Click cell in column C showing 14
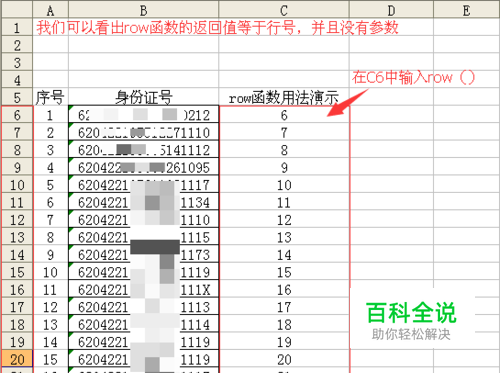Viewport: 500px width, 373px height. [284, 254]
